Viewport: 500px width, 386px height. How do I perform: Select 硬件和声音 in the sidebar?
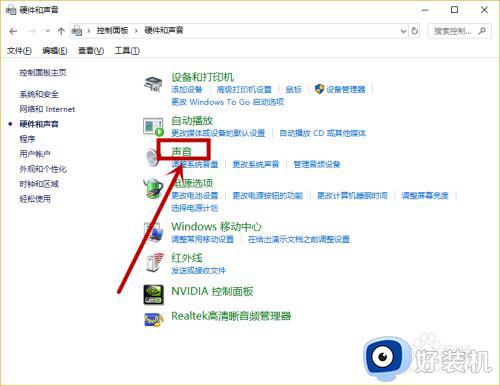[39, 124]
